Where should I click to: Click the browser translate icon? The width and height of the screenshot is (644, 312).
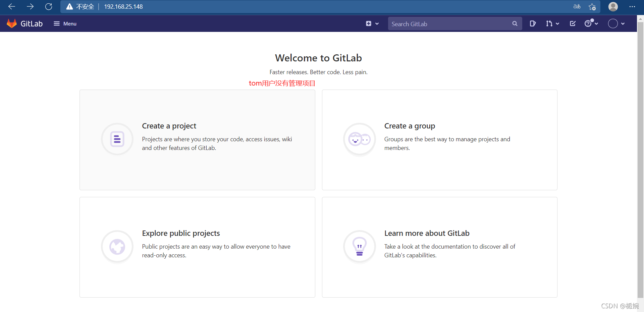(x=577, y=6)
